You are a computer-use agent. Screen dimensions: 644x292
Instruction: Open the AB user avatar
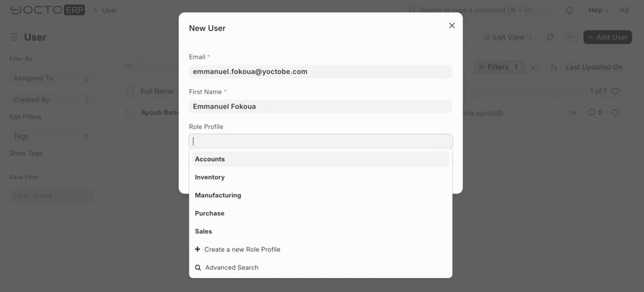coord(625,10)
